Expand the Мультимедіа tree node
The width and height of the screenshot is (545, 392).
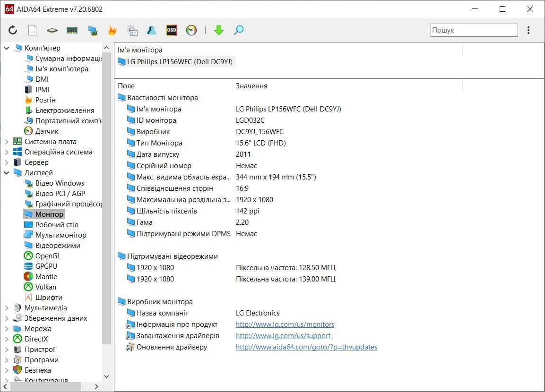coord(6,308)
